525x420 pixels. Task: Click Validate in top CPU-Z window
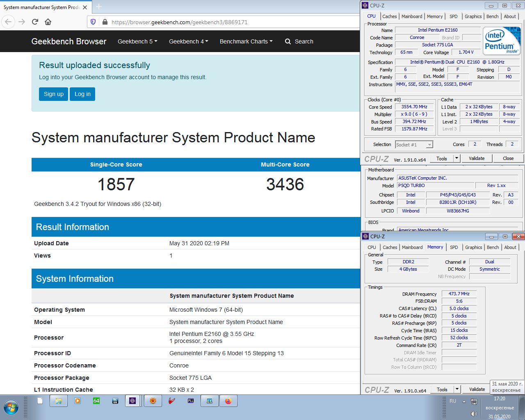click(x=477, y=158)
